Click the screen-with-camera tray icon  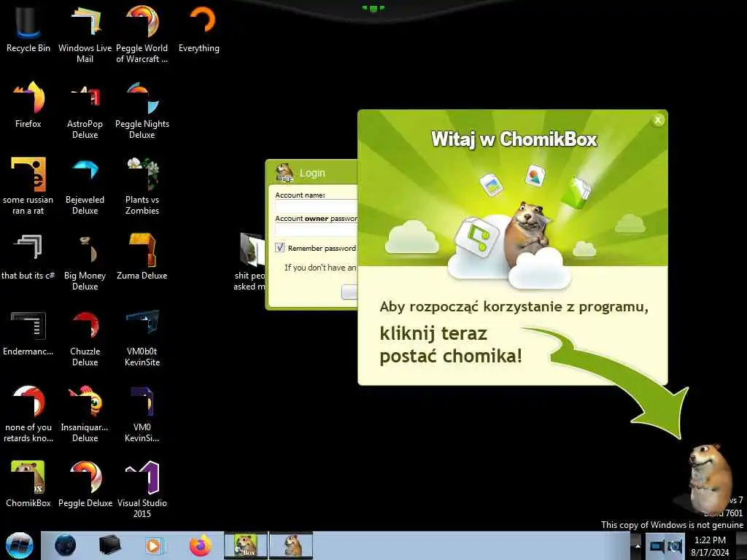coord(657,546)
